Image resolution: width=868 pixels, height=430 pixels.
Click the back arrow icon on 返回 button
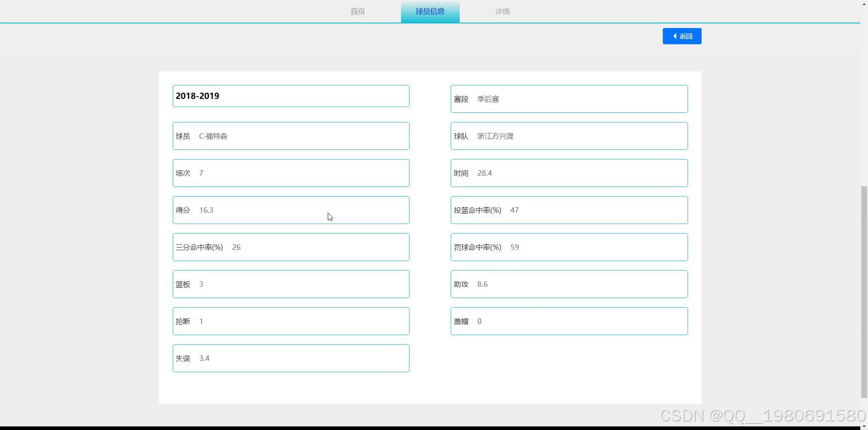click(x=674, y=36)
